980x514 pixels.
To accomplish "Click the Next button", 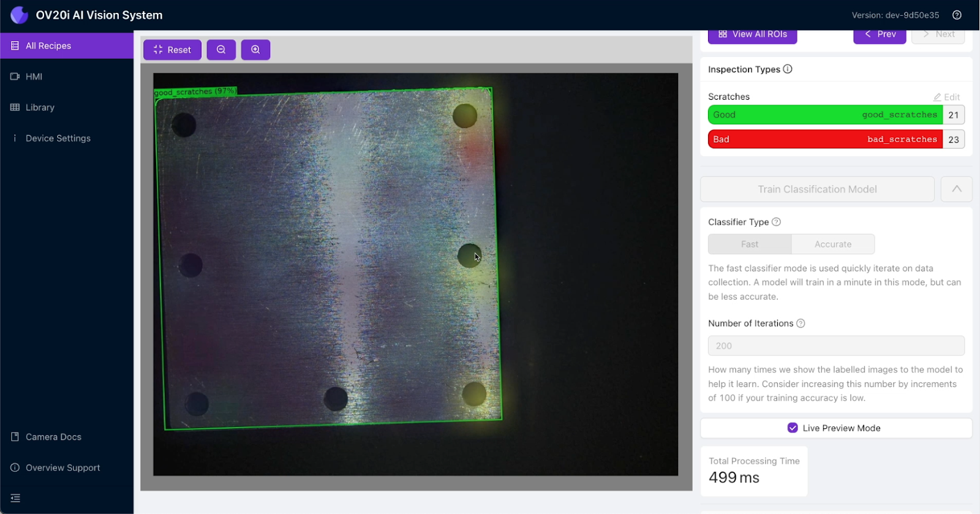I will pos(938,36).
